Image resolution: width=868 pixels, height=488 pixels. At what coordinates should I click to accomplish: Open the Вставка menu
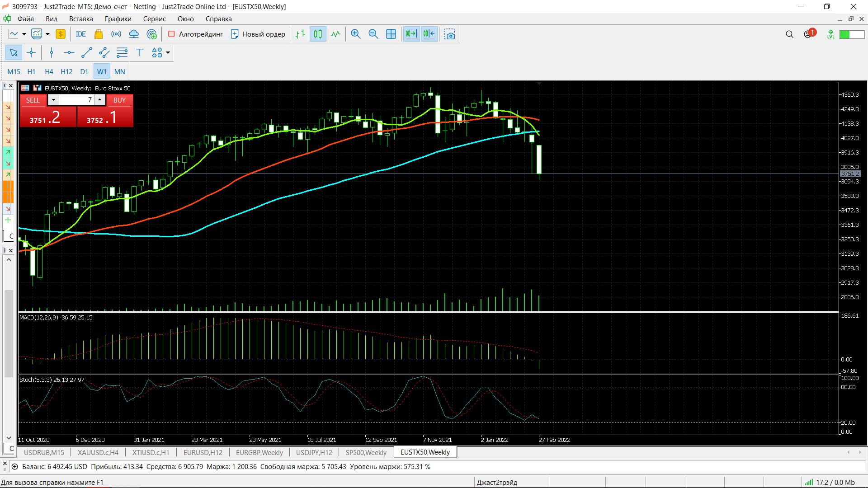(81, 19)
